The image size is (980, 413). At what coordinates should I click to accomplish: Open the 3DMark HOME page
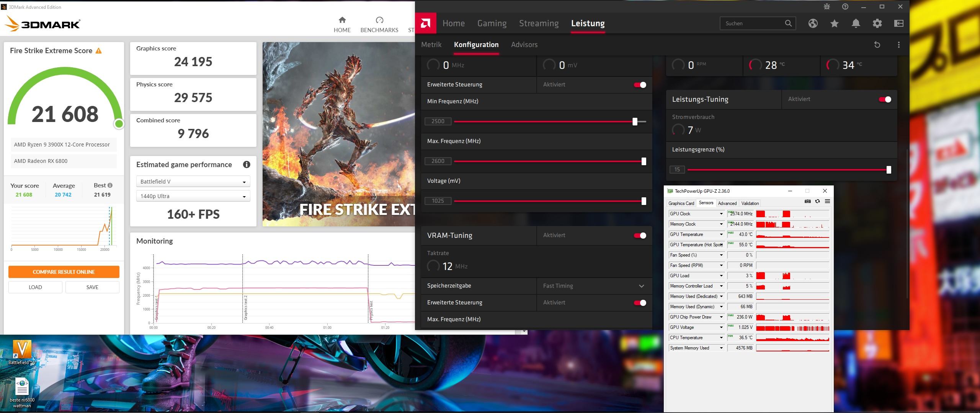coord(342,24)
